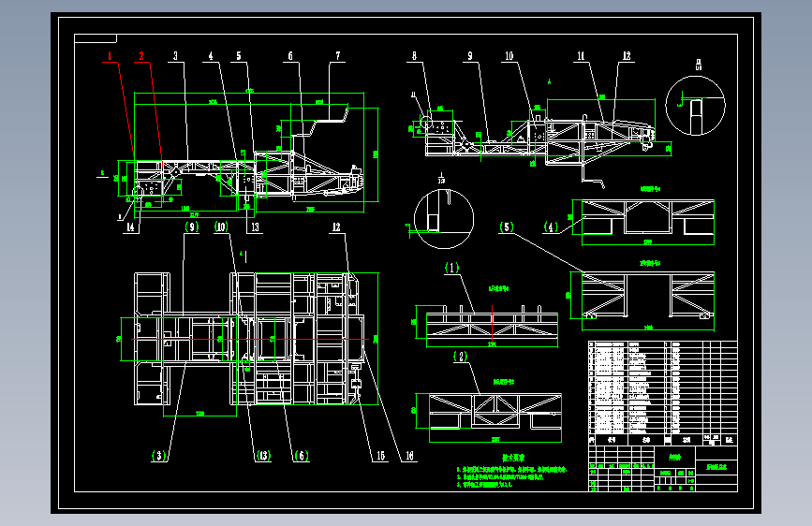
Task: Click callout number 7 label
Action: point(338,56)
